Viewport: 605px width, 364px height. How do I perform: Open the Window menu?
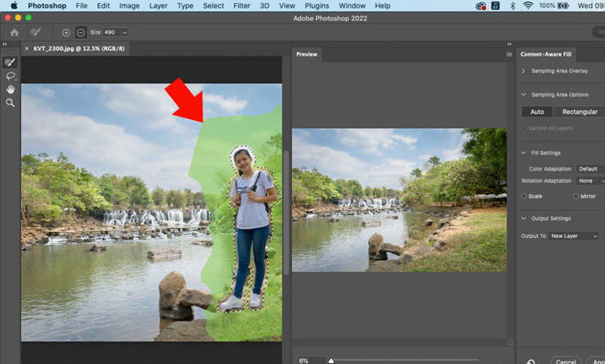pos(352,6)
